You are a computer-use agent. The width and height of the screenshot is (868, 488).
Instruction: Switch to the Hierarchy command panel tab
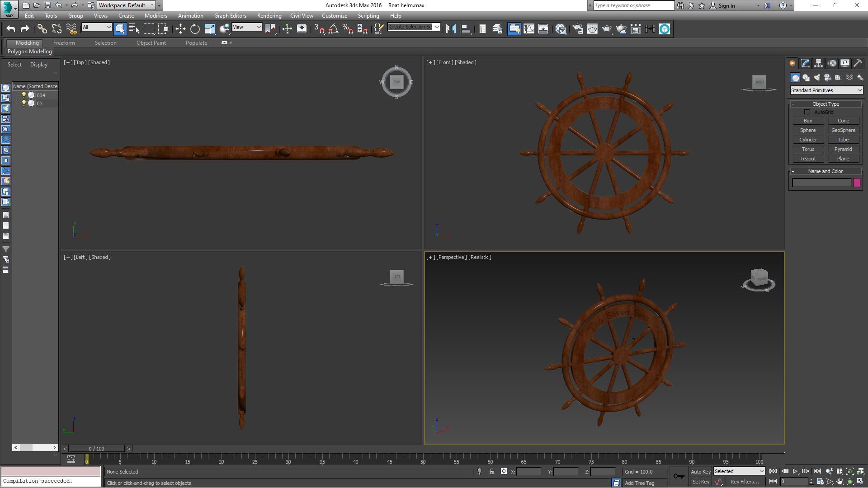tap(818, 63)
